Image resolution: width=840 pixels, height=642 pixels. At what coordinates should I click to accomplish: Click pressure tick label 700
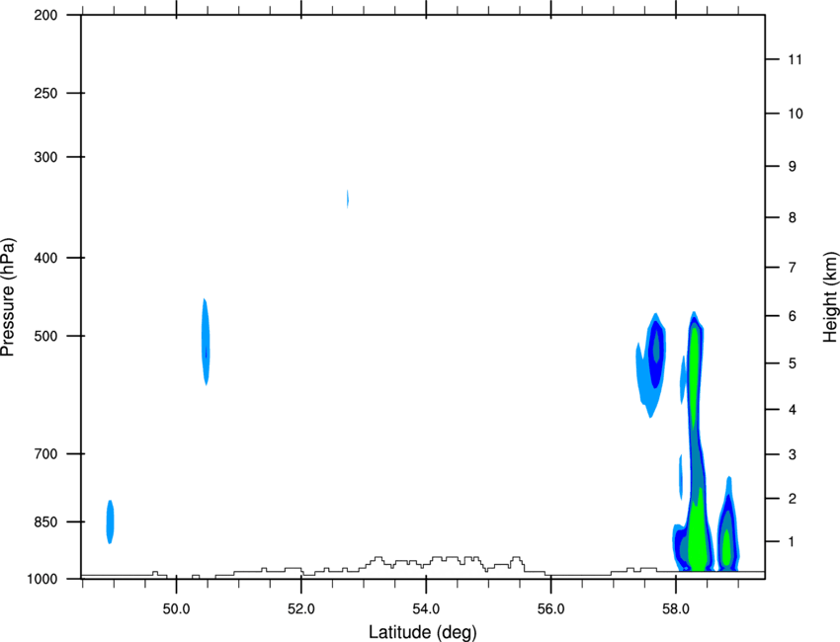click(45, 454)
